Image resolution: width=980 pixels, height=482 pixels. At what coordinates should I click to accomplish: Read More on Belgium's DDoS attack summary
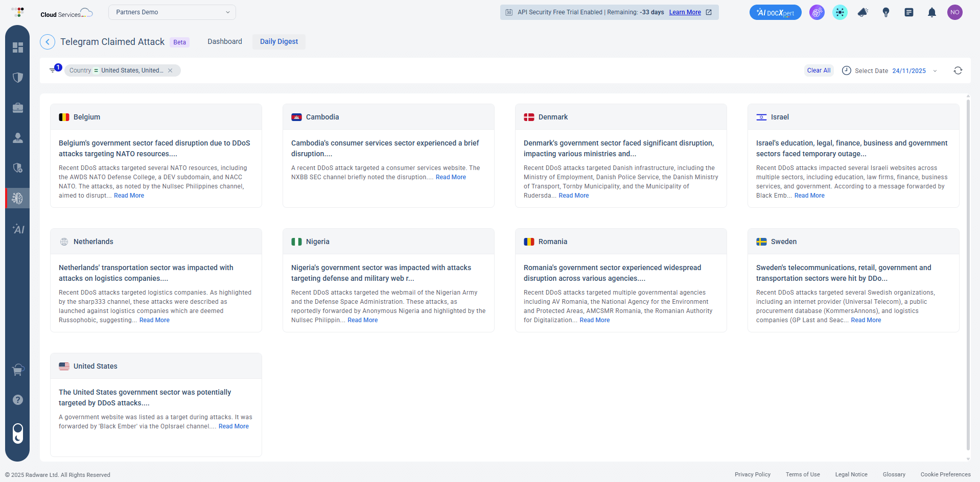129,196
